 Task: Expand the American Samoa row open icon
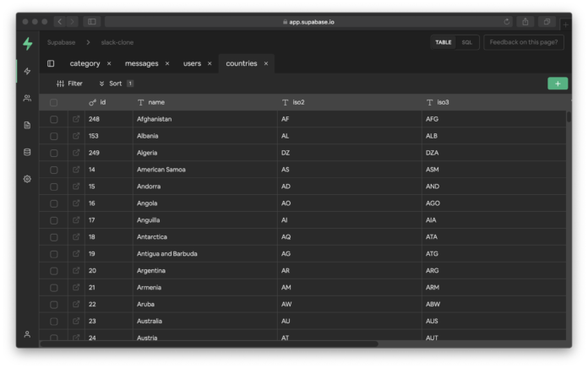(x=76, y=170)
